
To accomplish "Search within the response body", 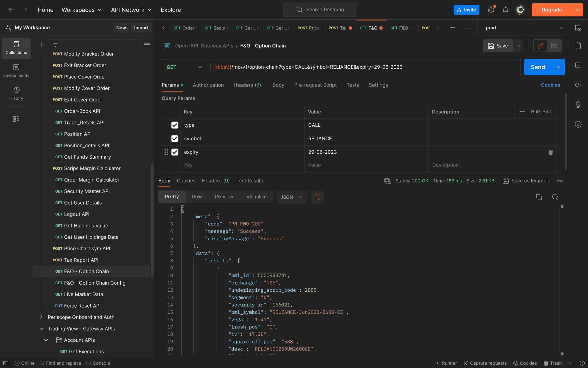I will pyautogui.click(x=555, y=197).
